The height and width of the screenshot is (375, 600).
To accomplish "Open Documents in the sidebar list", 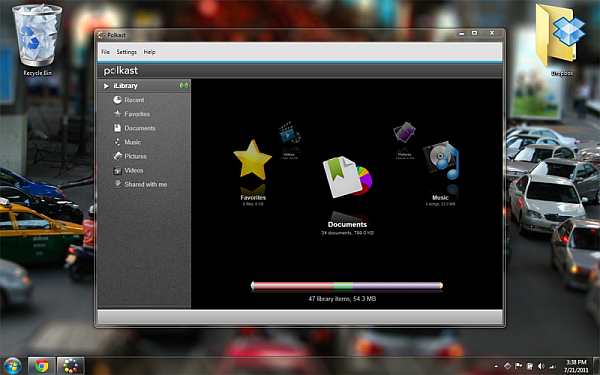I will click(140, 128).
